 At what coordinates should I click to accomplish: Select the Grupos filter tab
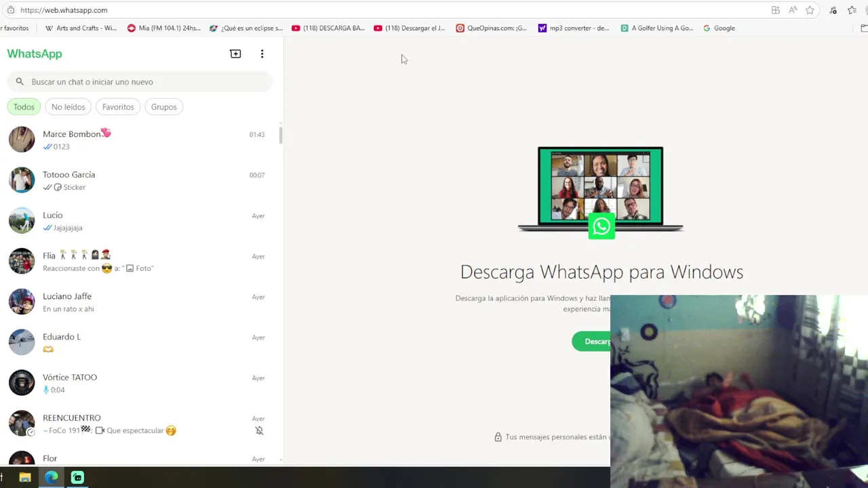tap(163, 106)
